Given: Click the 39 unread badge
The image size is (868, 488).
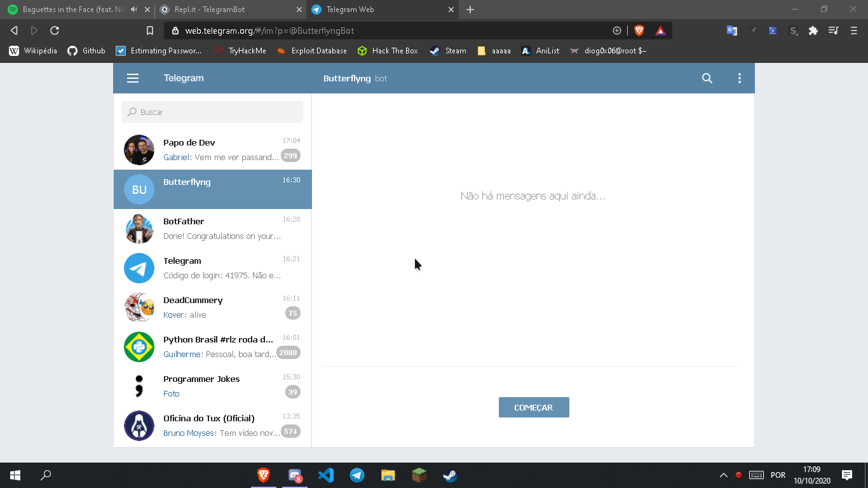Looking at the screenshot, I should coord(292,392).
